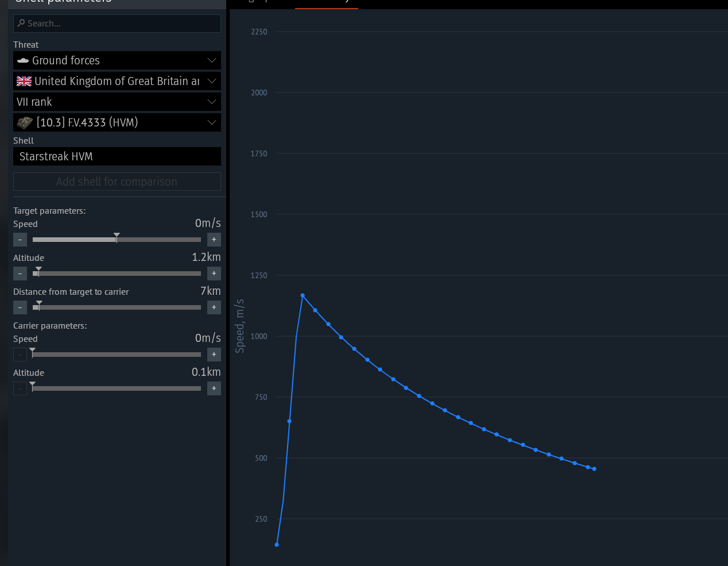Click the 1250 axis tick label

(259, 275)
